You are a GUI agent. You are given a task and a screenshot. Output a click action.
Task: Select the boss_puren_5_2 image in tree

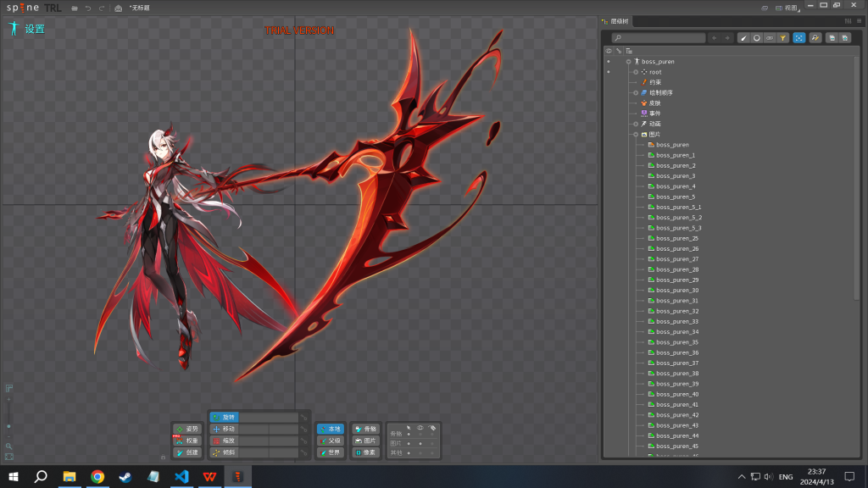tap(679, 218)
